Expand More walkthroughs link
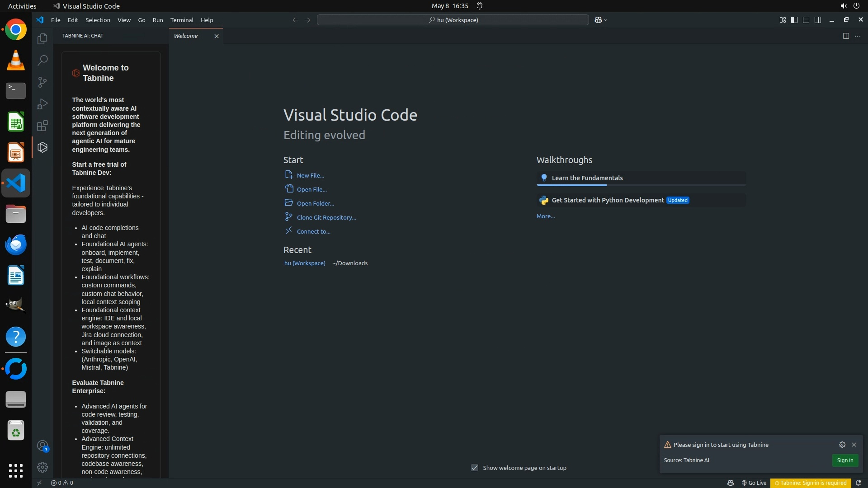This screenshot has height=488, width=868. pos(545,216)
